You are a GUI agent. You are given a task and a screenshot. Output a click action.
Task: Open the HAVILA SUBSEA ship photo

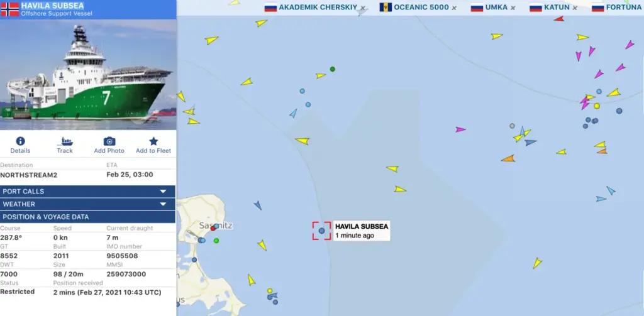pyautogui.click(x=88, y=74)
